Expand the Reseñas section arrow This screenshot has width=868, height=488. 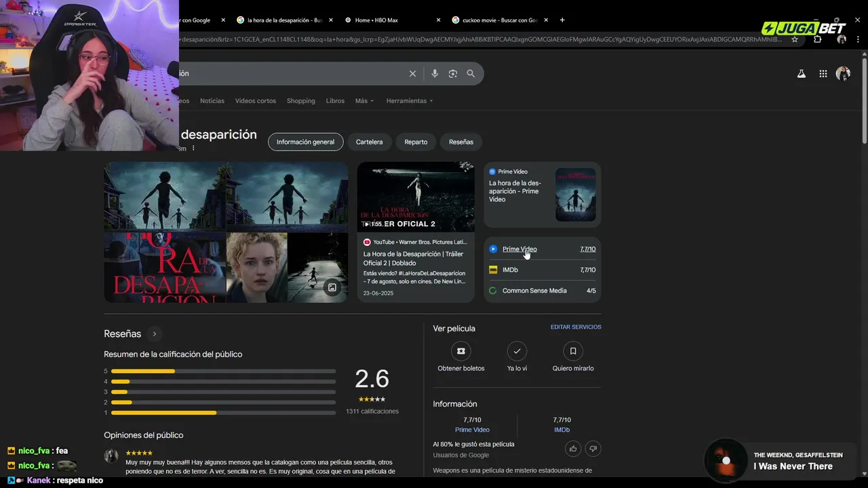coord(155,333)
